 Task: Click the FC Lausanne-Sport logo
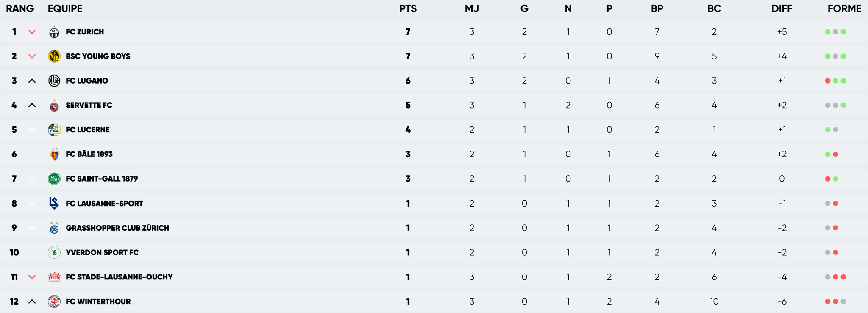(x=54, y=204)
